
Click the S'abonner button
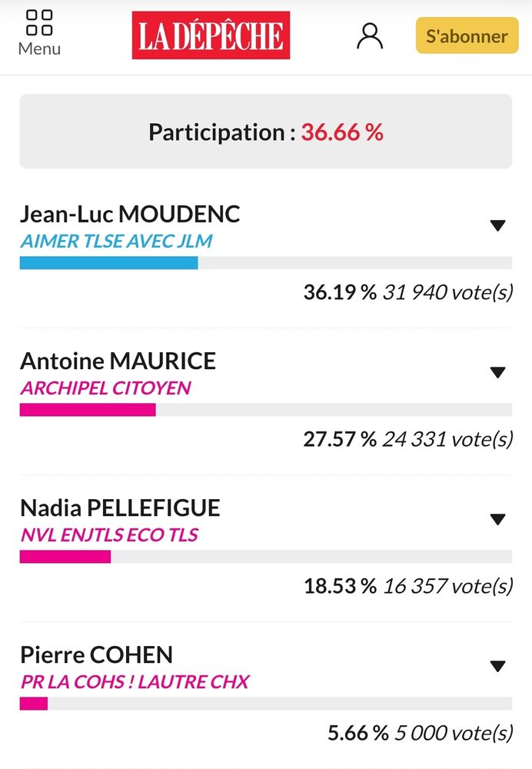pos(466,35)
